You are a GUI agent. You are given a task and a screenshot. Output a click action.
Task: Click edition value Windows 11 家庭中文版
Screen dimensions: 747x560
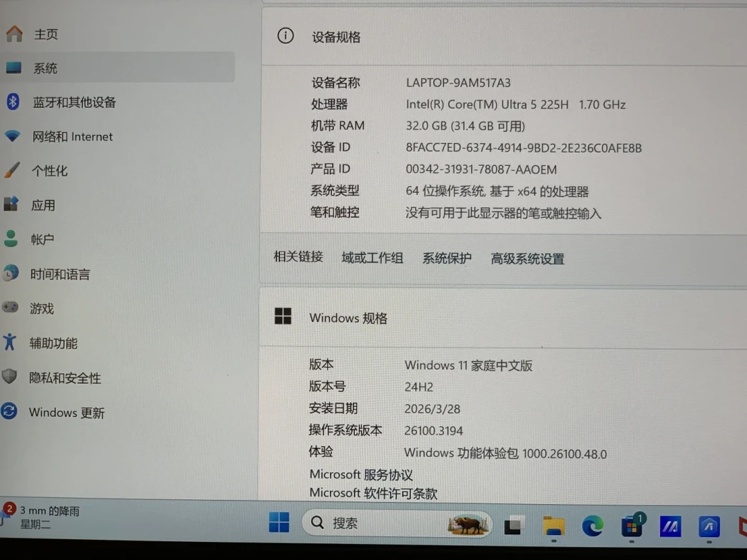(x=468, y=365)
